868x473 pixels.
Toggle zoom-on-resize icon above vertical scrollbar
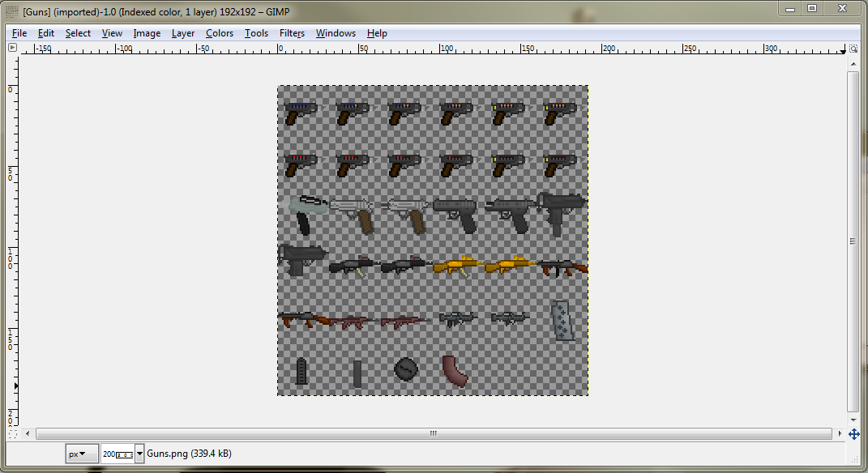853,49
